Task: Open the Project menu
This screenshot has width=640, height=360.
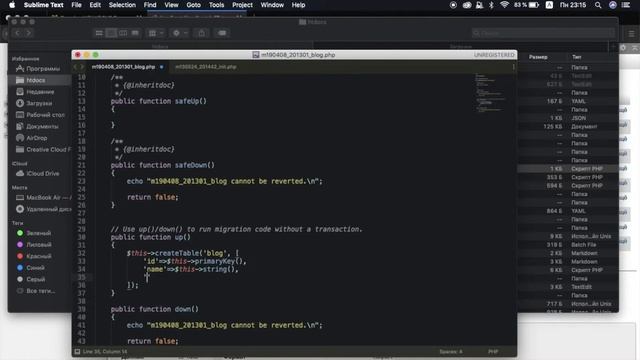Action: pos(242,5)
